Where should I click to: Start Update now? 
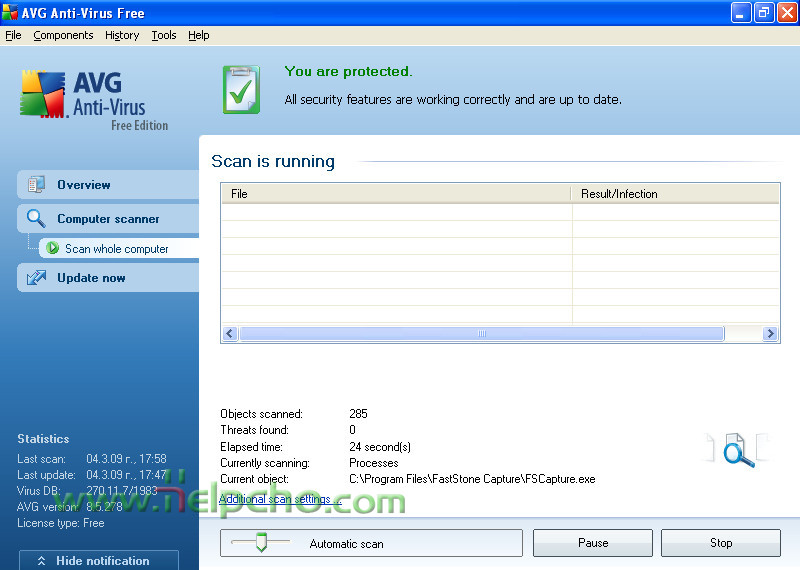[108, 278]
